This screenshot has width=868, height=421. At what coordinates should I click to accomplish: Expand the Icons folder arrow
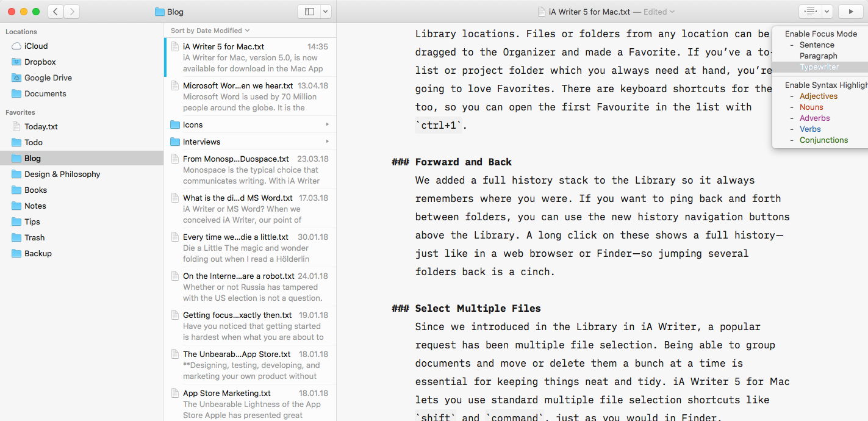pos(327,124)
